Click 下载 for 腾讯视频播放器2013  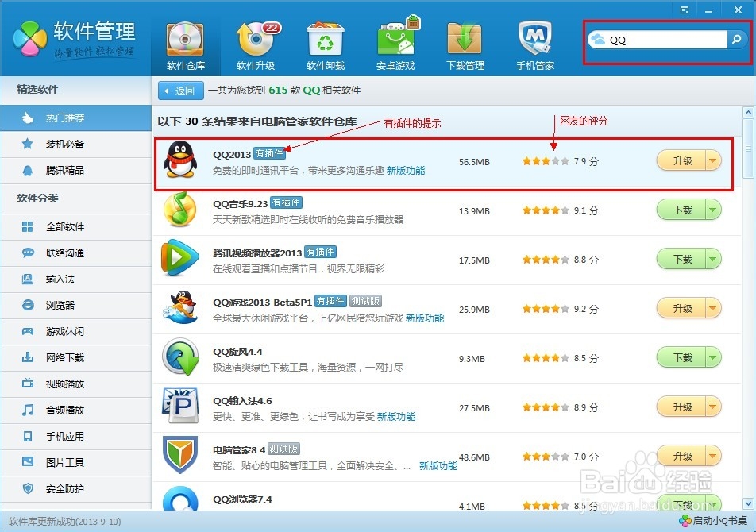tap(681, 260)
